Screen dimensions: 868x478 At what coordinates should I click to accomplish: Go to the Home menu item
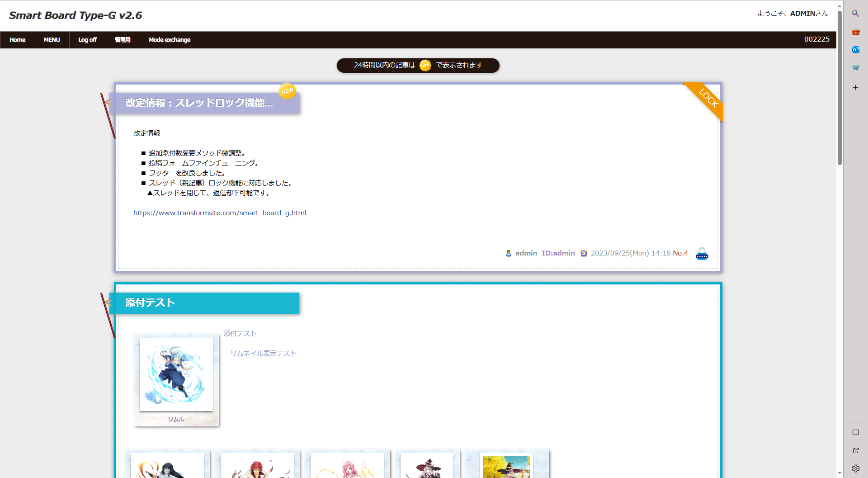pos(17,40)
